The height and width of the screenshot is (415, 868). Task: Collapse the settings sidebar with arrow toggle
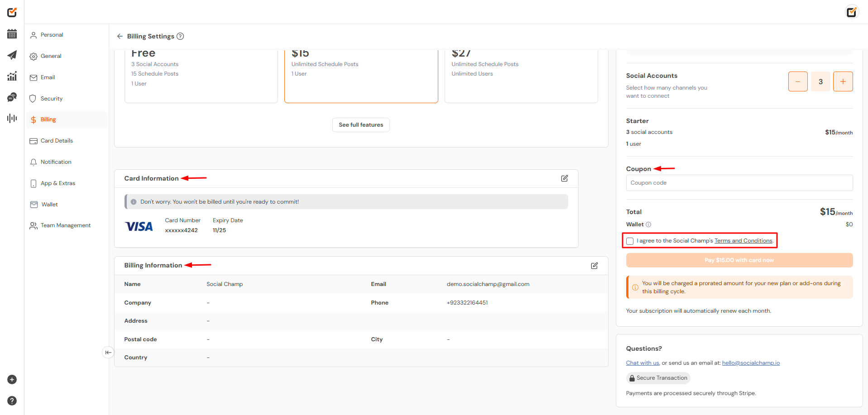pos(108,353)
